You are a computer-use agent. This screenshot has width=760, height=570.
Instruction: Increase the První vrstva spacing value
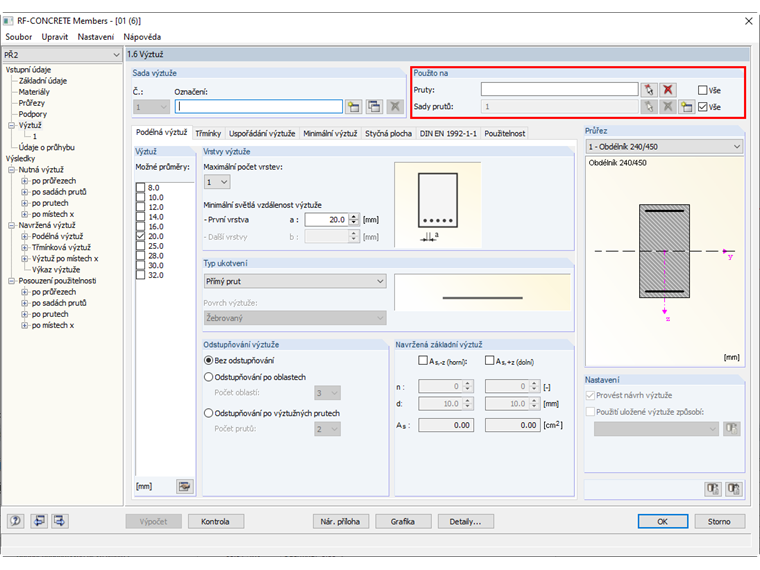point(354,216)
